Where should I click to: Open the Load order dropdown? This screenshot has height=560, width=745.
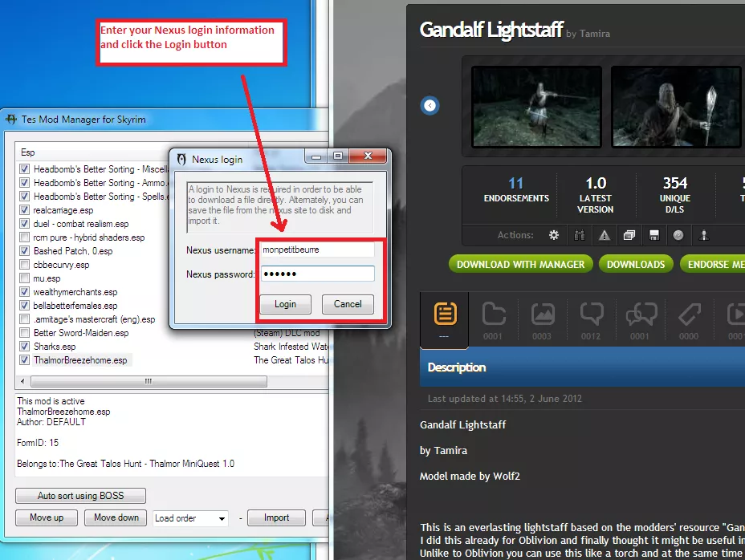[190, 518]
